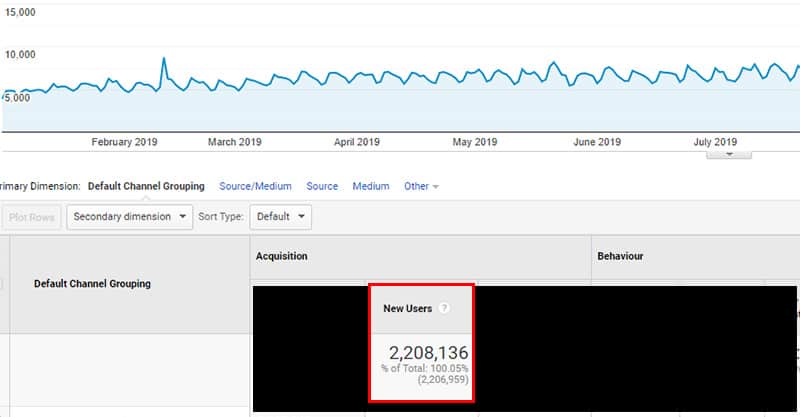Expand the chart handle below the timeline

(x=729, y=154)
